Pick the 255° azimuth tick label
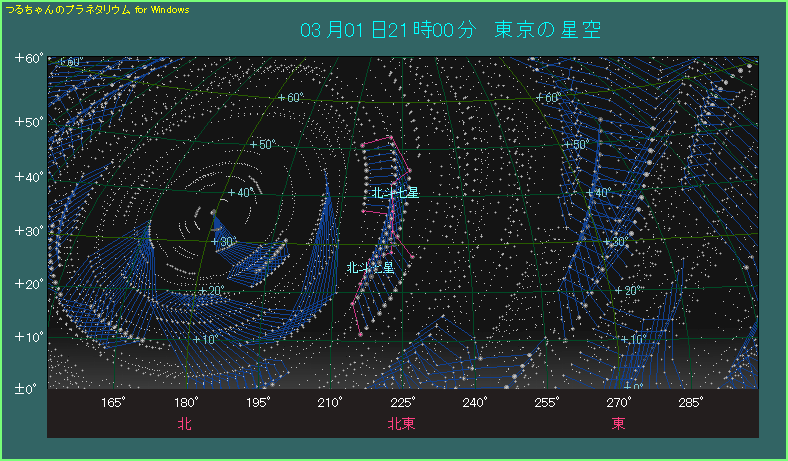 click(547, 402)
